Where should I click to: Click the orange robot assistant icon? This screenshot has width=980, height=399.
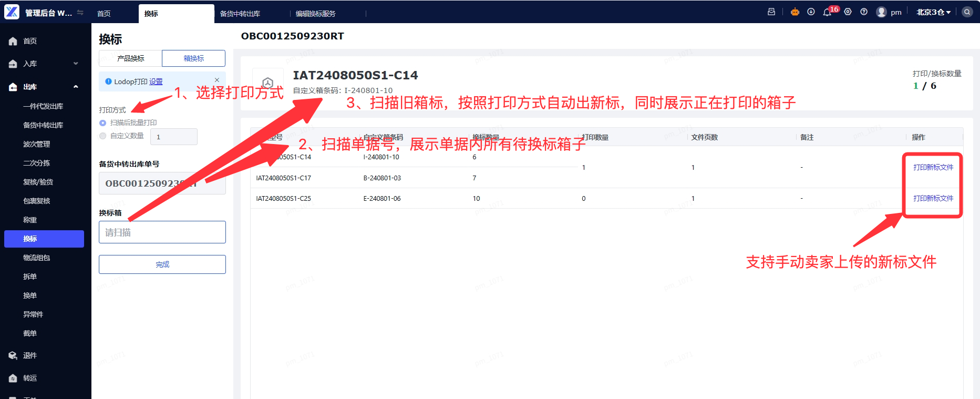click(x=795, y=12)
